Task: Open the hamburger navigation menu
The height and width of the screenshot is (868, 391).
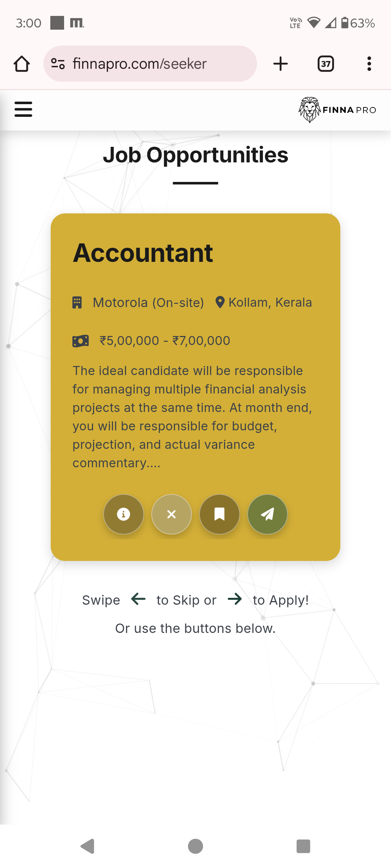Action: click(x=24, y=109)
